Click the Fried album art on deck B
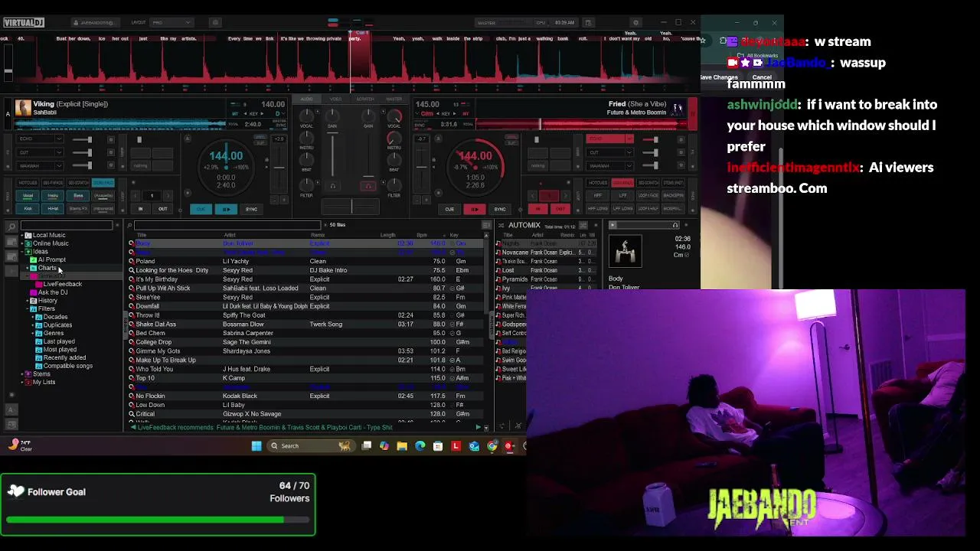Viewport: 980px width, 551px height. click(x=678, y=108)
